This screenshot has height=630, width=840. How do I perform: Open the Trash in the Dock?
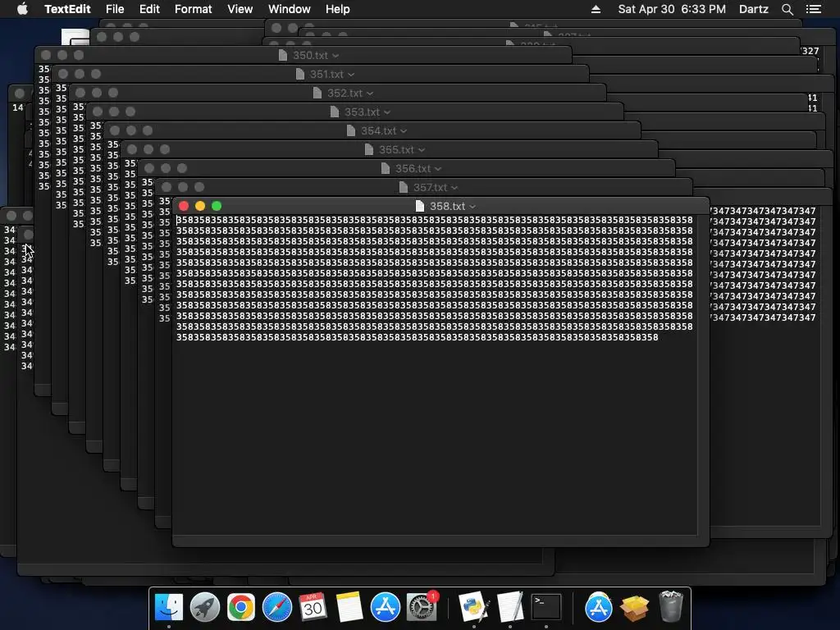[x=670, y=606]
